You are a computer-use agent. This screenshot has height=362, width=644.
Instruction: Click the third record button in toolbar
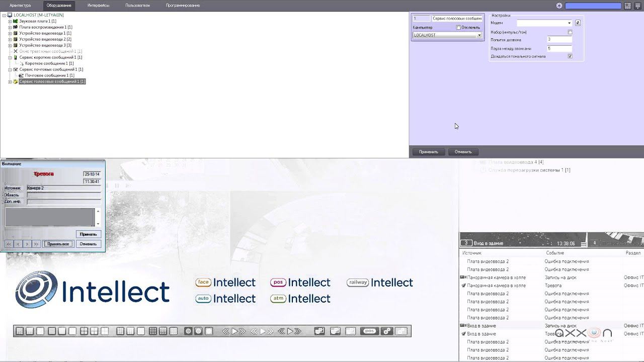209,331
